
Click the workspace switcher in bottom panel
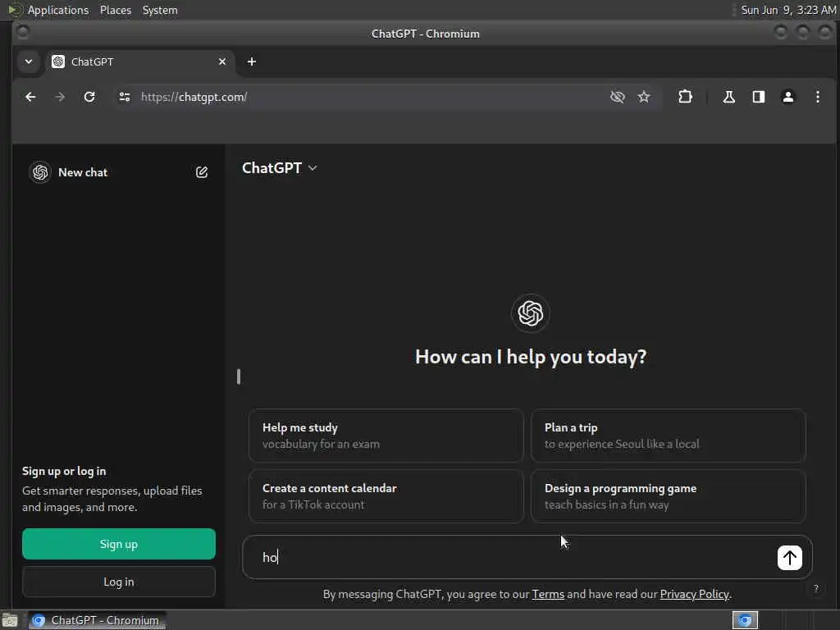tap(745, 620)
